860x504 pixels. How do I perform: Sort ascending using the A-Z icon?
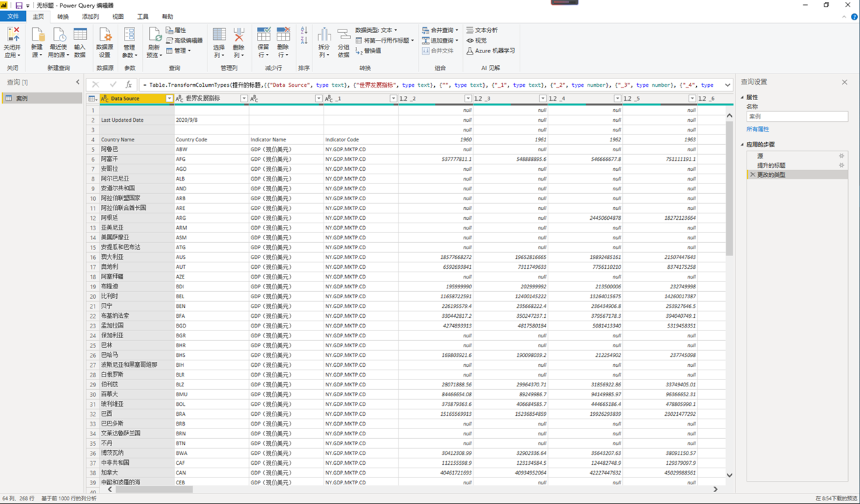[x=304, y=31]
